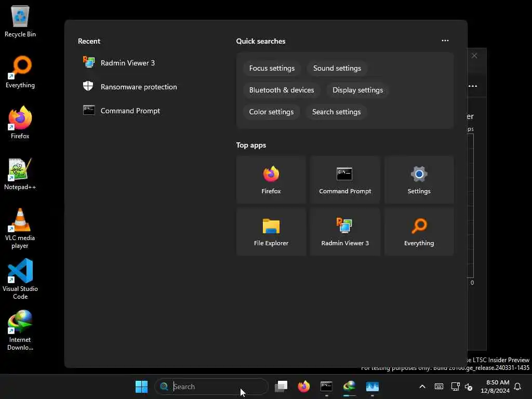Select Bluetooth & devices quick search
This screenshot has height=399, width=532.
[x=282, y=90]
